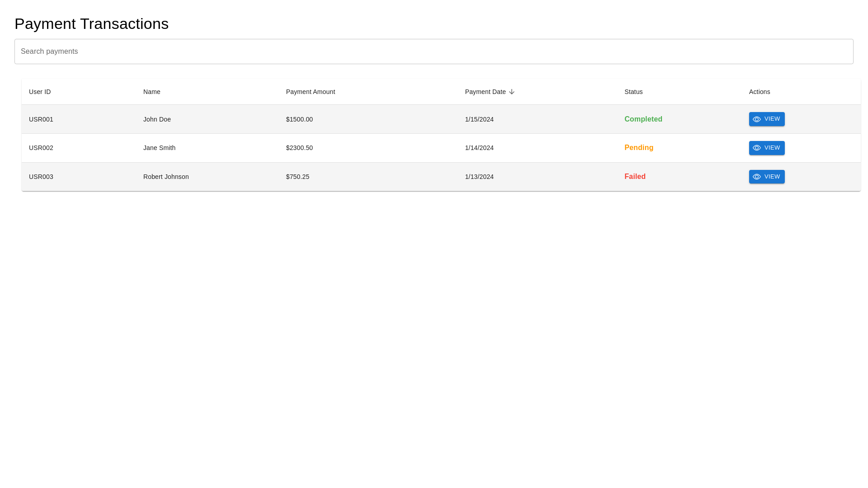Sort by Payment Amount column header

coord(310,92)
